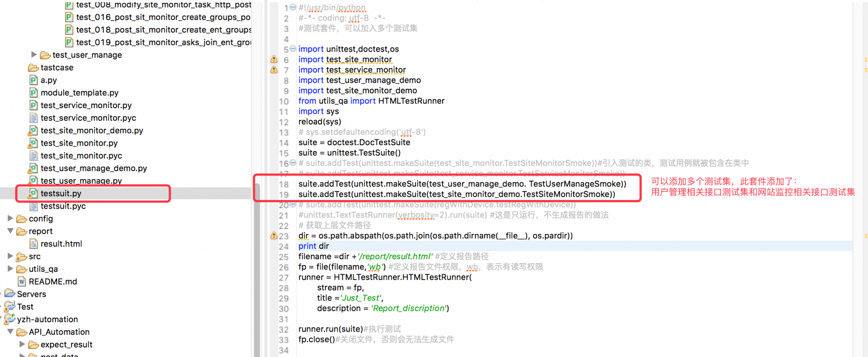Click 'reload(sys)' on line 12

[x=320, y=122]
